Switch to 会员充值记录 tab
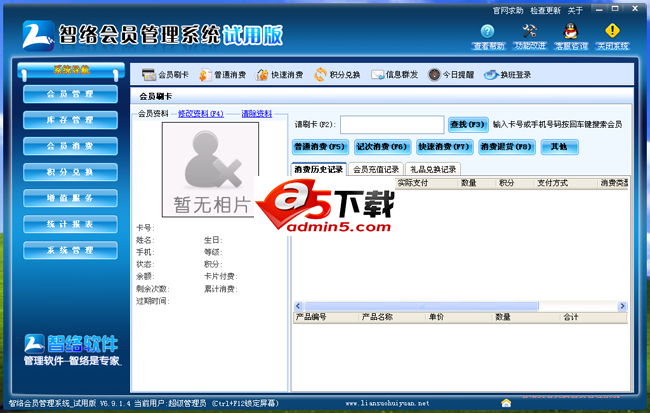650x413 pixels. (376, 169)
